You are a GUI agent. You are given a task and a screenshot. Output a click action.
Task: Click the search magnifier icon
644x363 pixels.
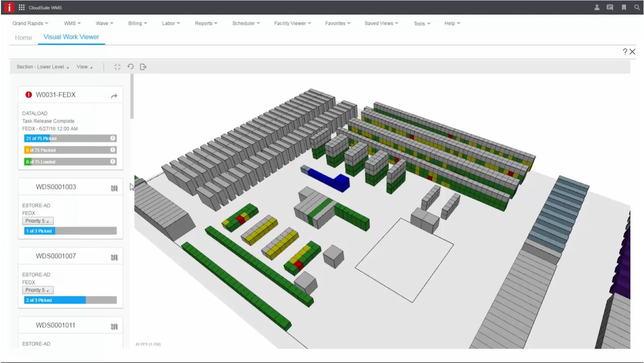637,7
